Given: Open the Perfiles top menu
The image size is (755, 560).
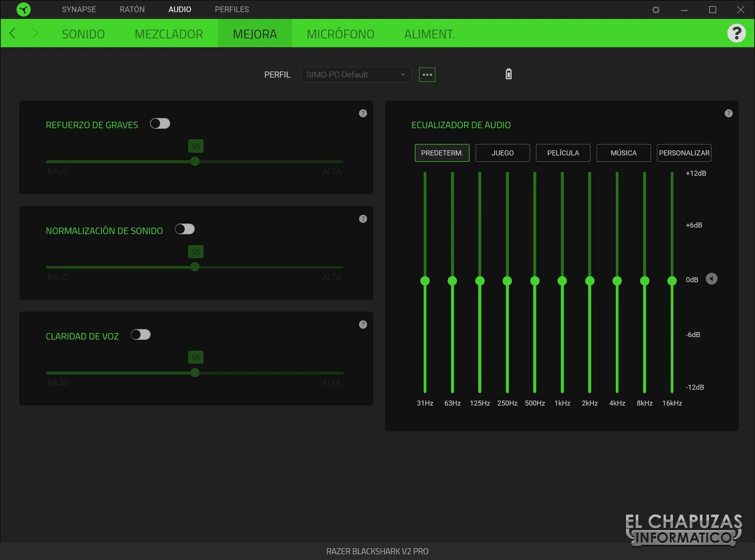Looking at the screenshot, I should point(232,9).
